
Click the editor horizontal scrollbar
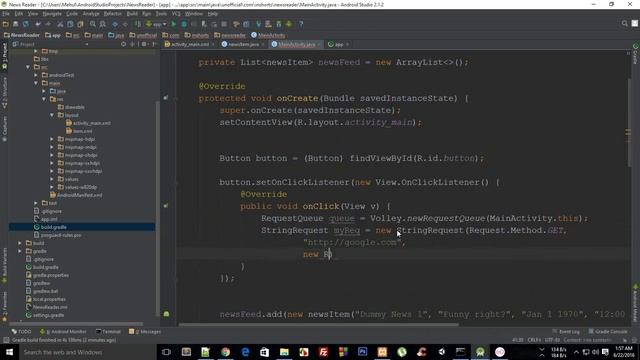(x=318, y=325)
